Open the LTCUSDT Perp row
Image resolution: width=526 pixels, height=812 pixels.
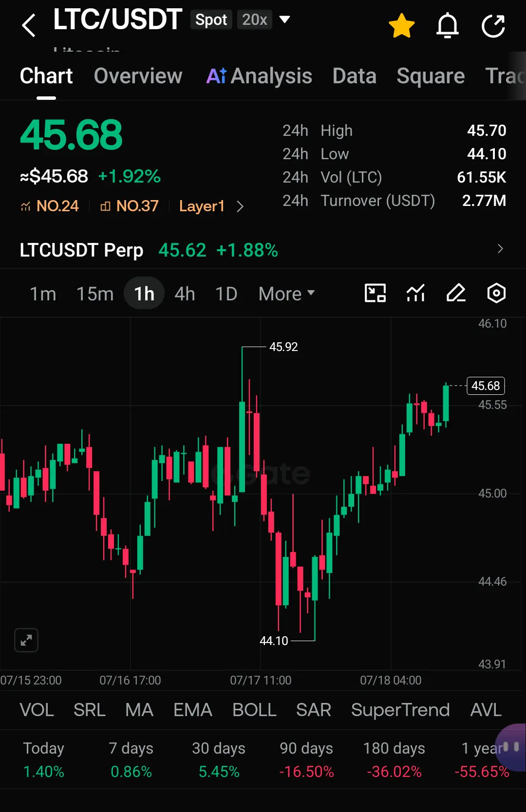point(263,250)
